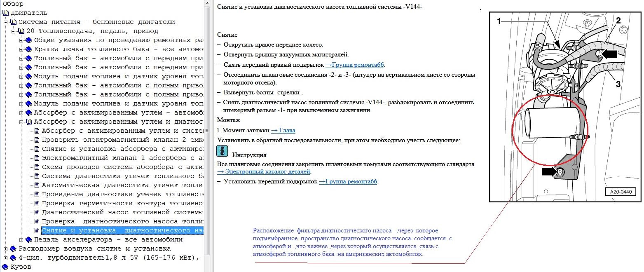Viewport: 644px width, 272px height.
Task: Select Диагностический насос топливной системы page
Action: tap(122, 213)
